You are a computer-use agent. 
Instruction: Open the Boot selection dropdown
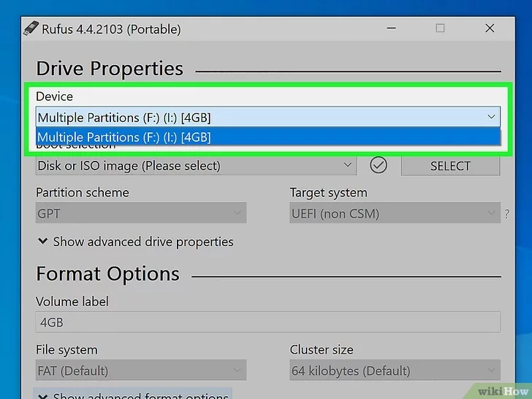pos(196,166)
